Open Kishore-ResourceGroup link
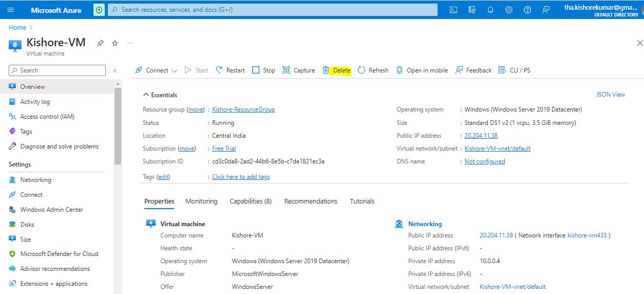 click(243, 109)
